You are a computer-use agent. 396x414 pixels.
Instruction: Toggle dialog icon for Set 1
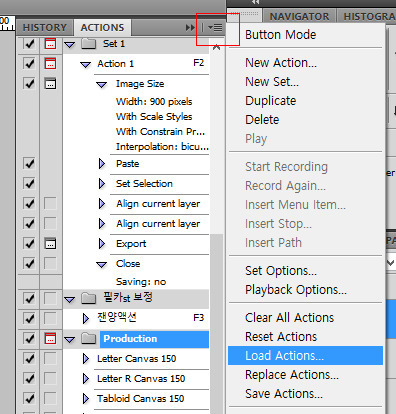point(50,44)
